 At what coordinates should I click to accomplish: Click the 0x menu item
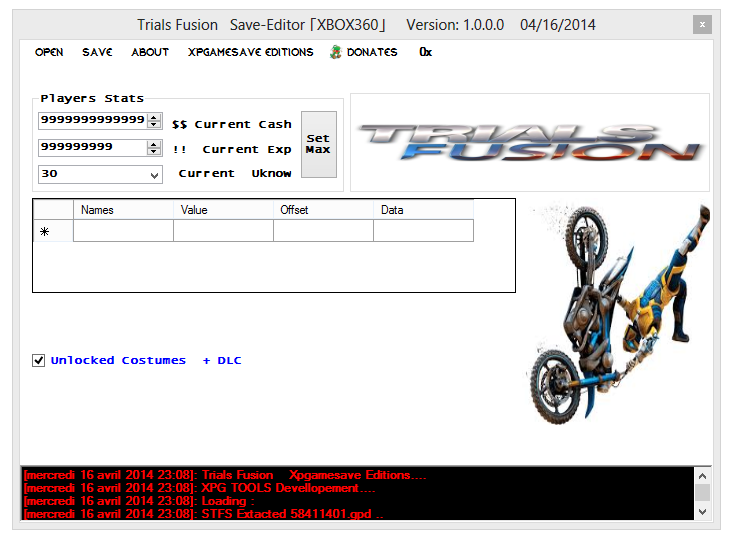[425, 52]
